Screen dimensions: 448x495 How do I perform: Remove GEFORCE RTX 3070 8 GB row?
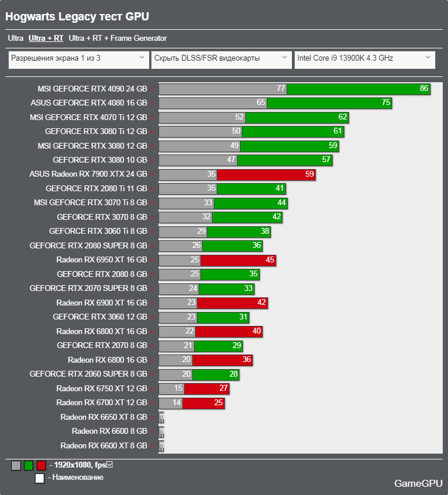coord(151,218)
